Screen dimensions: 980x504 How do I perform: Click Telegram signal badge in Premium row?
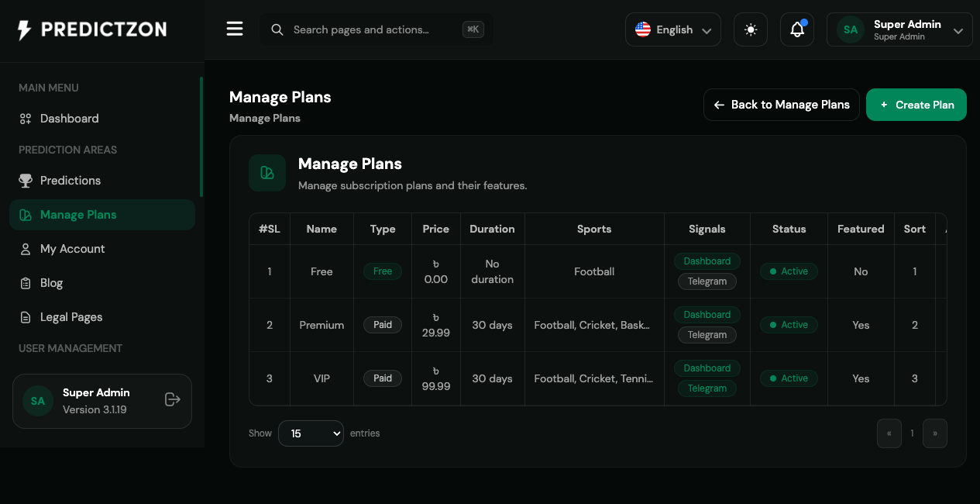(707, 335)
